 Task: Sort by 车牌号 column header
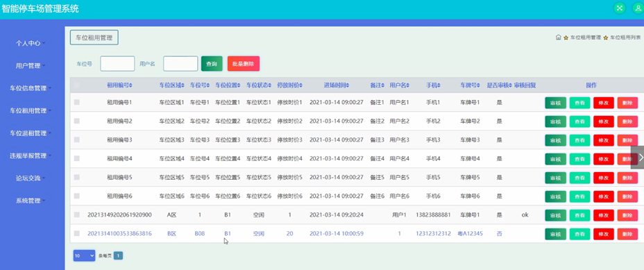(471, 85)
